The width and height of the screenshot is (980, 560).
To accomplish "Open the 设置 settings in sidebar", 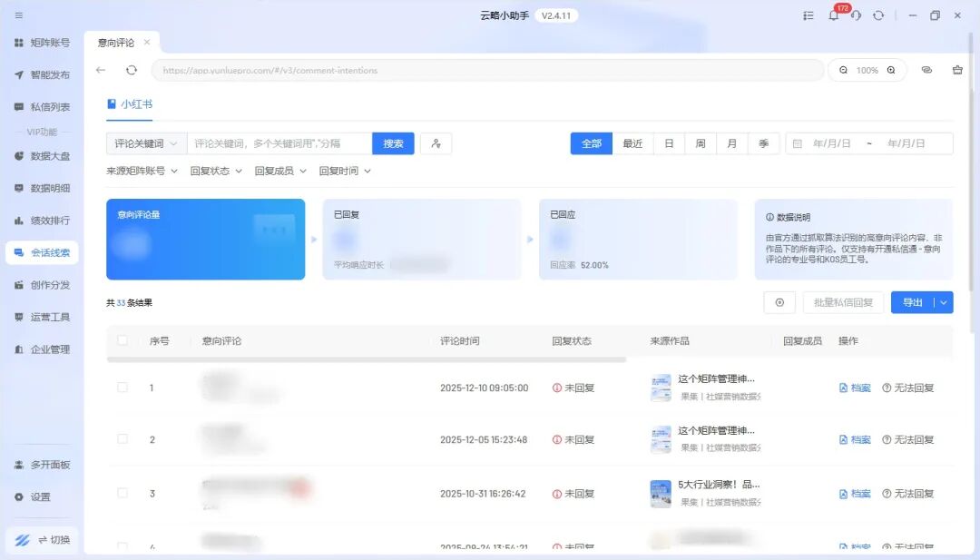I will (x=41, y=496).
